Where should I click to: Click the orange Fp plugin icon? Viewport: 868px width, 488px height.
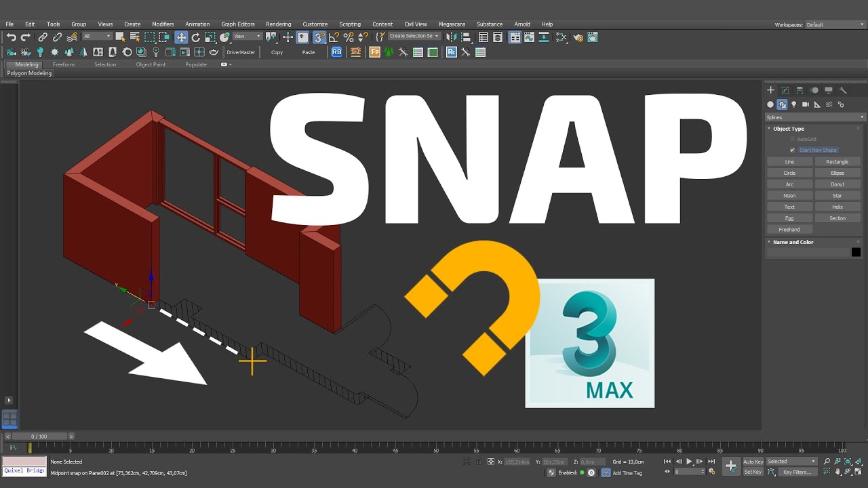coord(374,52)
